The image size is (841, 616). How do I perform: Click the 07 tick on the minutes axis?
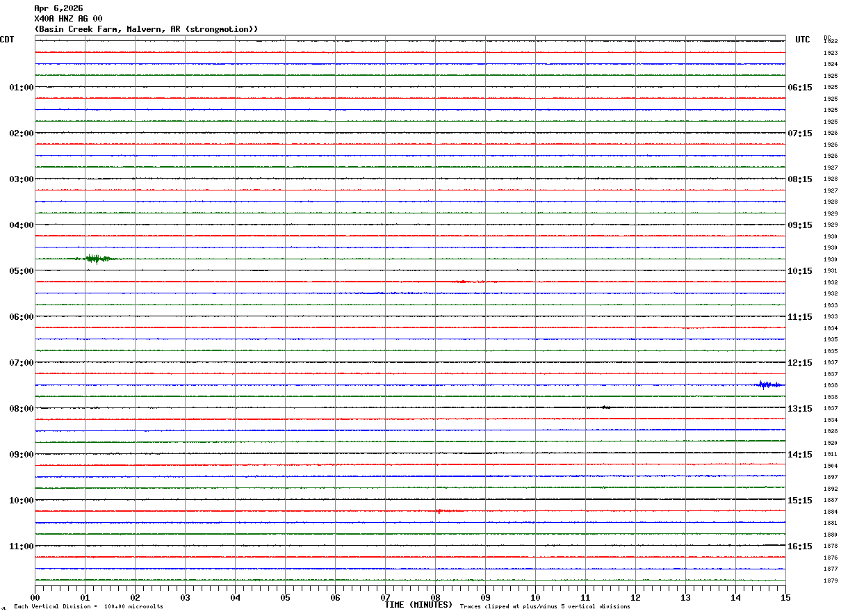click(x=385, y=597)
